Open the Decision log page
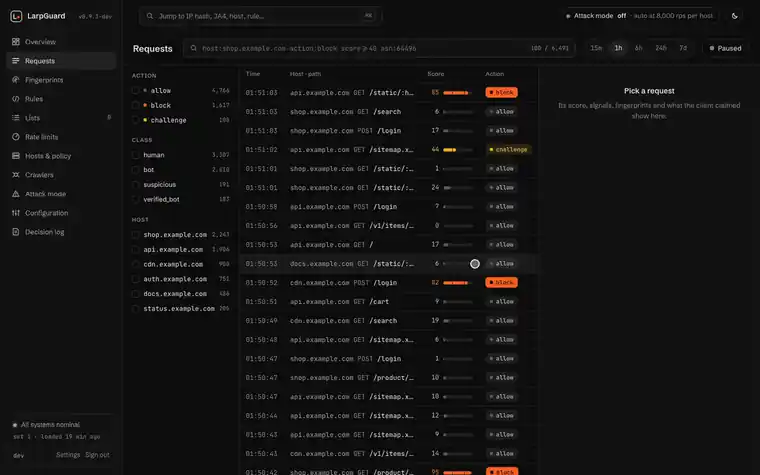The height and width of the screenshot is (475, 760). (61, 232)
